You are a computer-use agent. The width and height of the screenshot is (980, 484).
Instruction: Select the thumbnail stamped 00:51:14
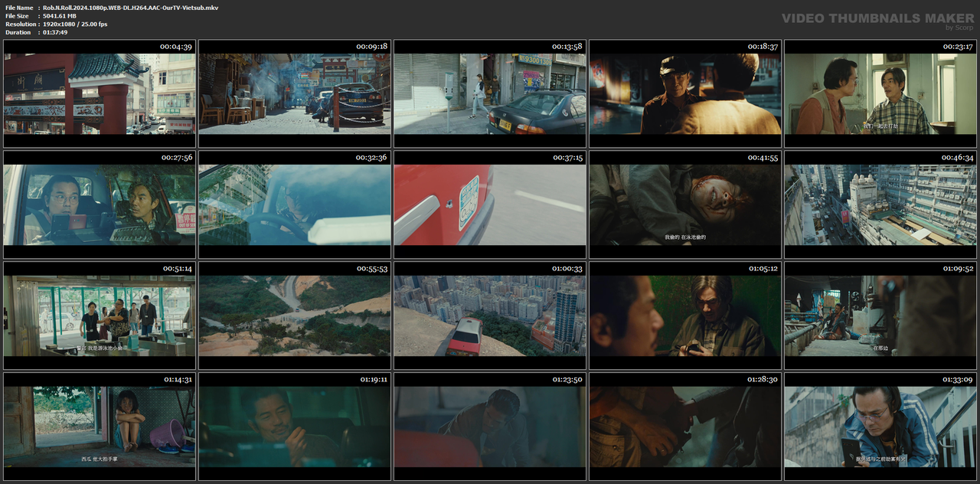(100, 316)
